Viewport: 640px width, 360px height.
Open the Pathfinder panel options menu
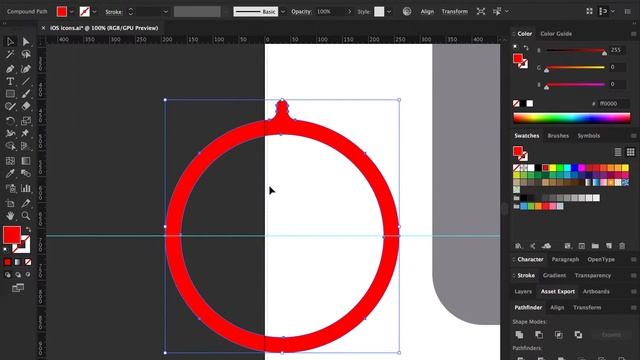click(x=633, y=307)
